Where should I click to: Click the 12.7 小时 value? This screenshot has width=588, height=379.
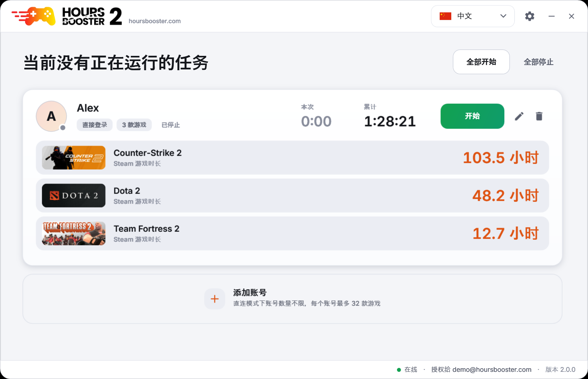click(x=505, y=233)
